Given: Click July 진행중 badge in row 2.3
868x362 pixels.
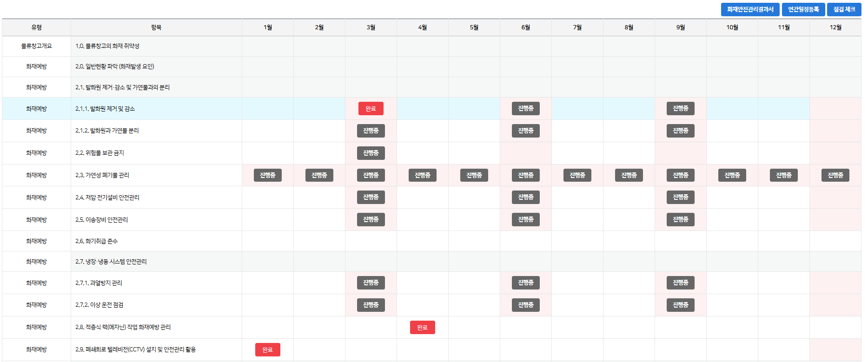Looking at the screenshot, I should 577,175.
